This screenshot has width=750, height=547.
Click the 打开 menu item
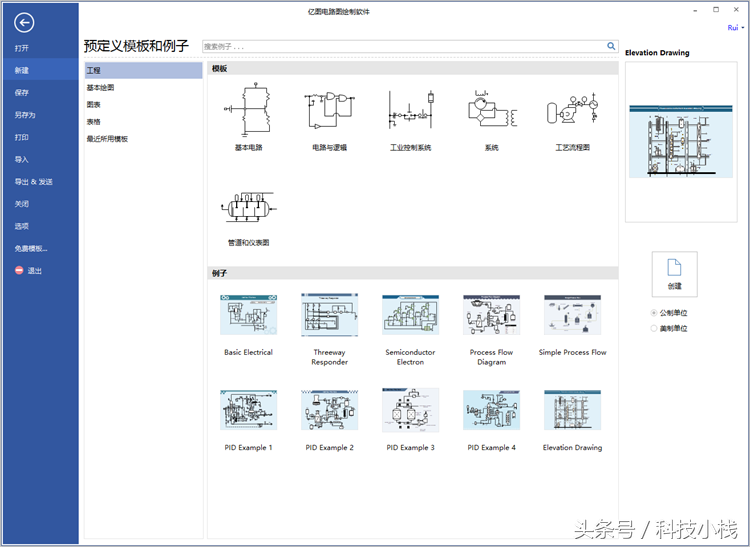(39, 48)
